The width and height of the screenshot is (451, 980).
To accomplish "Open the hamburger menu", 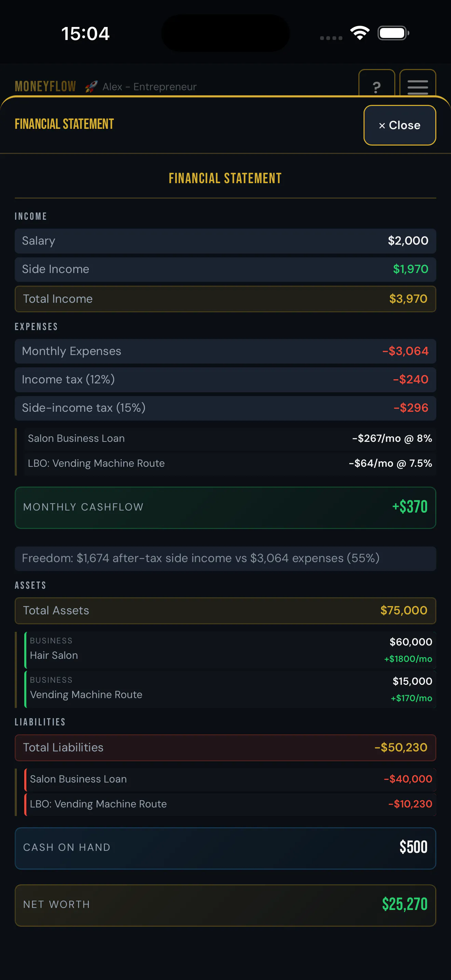I will tap(418, 83).
